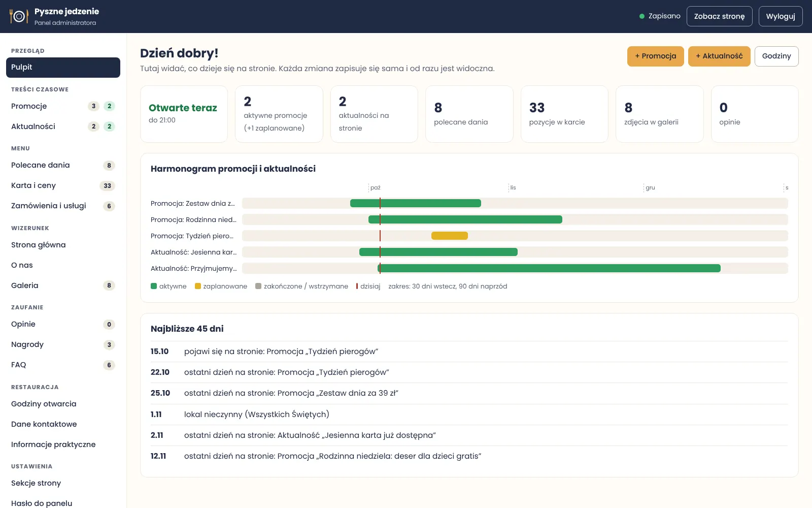Open the O nas page settings
This screenshot has width=812, height=508.
63,265
